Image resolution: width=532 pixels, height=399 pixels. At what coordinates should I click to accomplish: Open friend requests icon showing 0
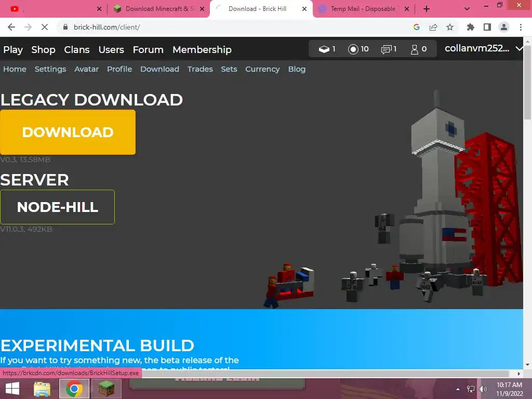coord(419,49)
